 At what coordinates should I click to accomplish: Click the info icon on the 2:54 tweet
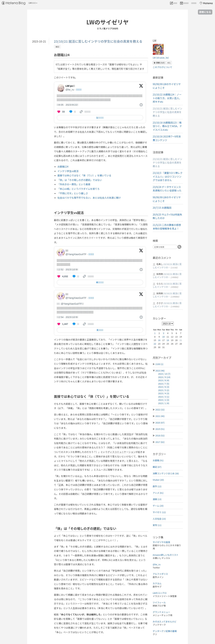coord(141,317)
